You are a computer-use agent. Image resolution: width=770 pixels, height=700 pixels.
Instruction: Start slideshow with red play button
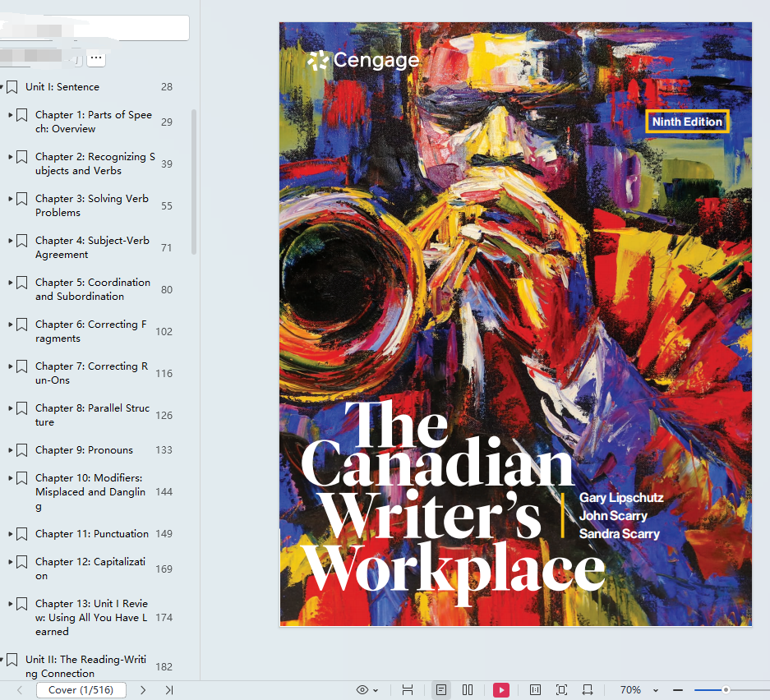click(x=501, y=689)
